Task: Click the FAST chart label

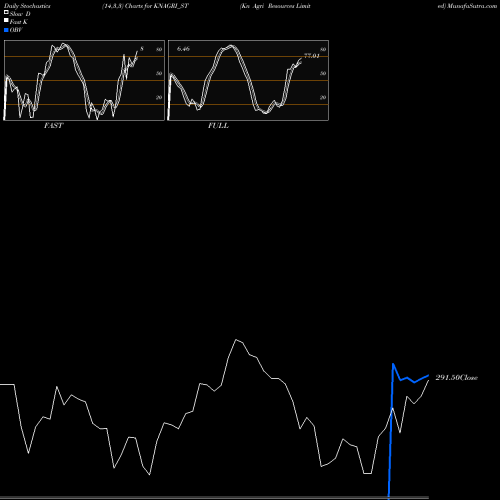Action: click(x=53, y=126)
